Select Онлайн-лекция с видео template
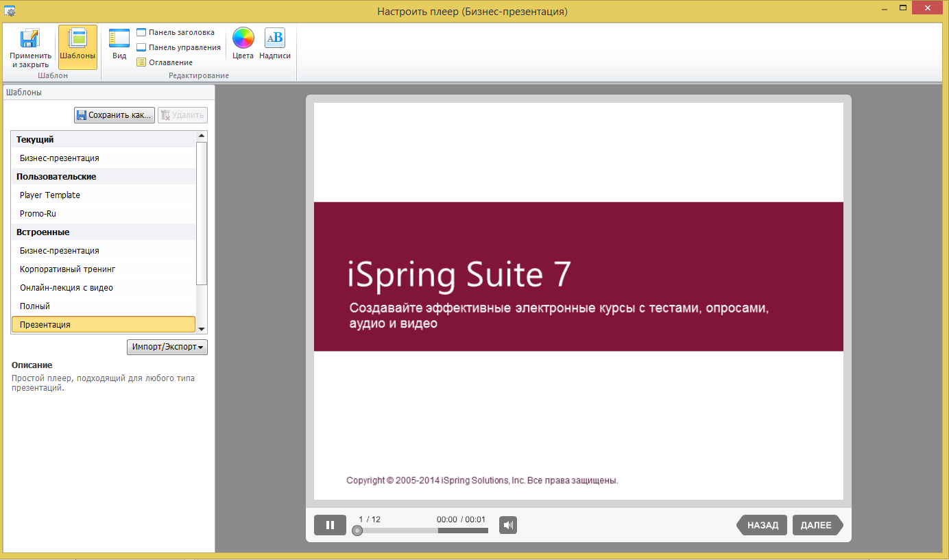This screenshot has height=560, width=949. [104, 288]
